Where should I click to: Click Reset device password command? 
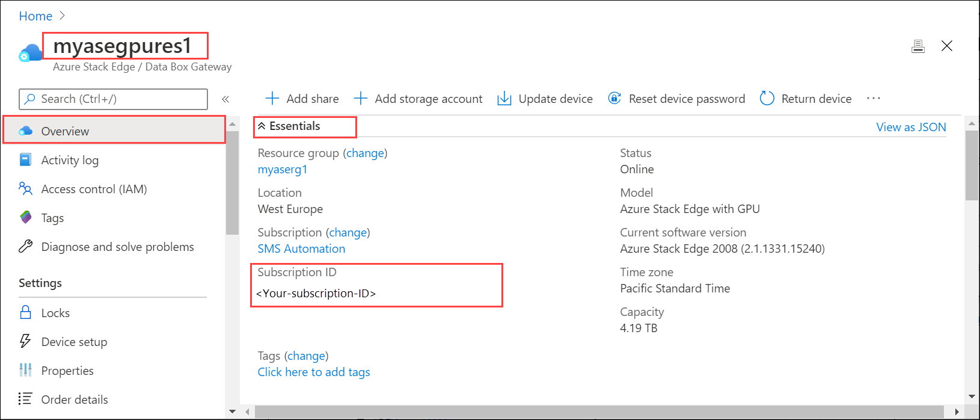(x=677, y=99)
